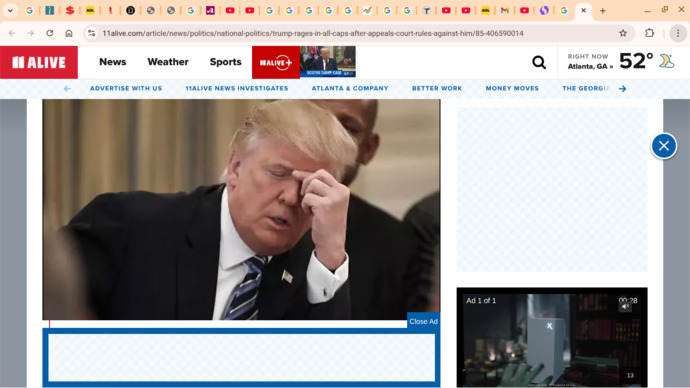
Task: Click the 11Alive logo
Action: pos(39,62)
